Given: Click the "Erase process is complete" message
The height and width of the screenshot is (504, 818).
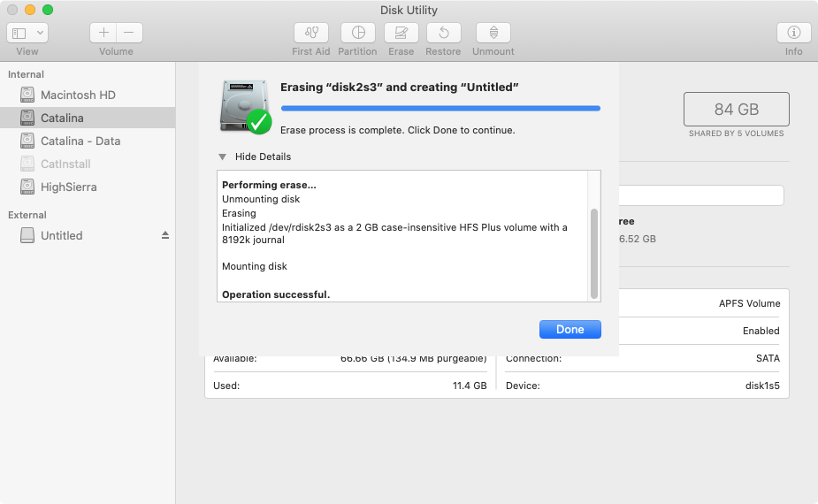Looking at the screenshot, I should click(x=398, y=131).
